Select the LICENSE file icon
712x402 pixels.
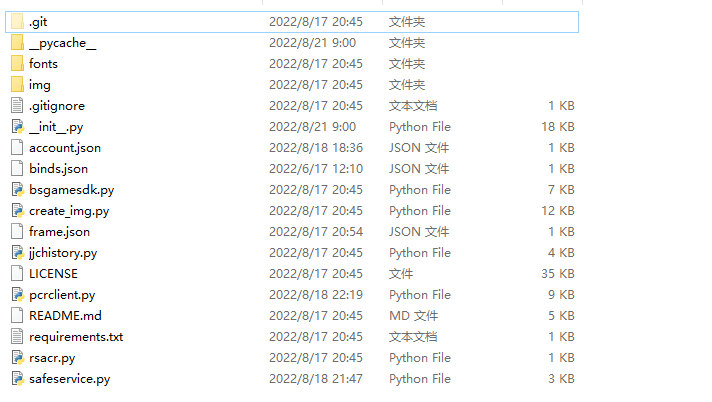(17, 273)
